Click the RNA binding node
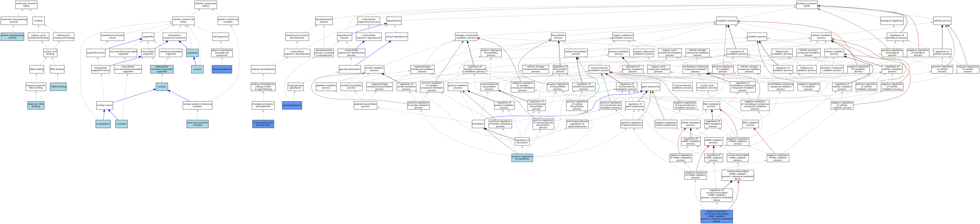 (57, 69)
